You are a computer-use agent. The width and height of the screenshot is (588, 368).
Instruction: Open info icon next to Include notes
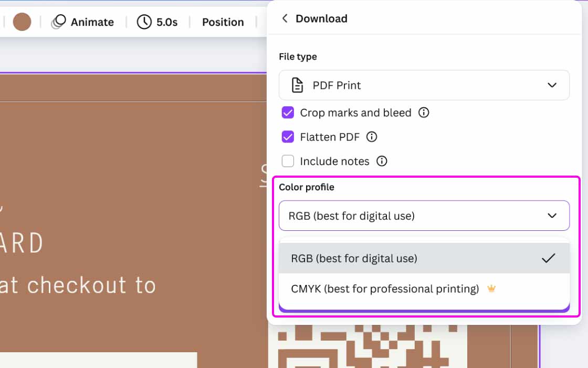[x=382, y=161]
